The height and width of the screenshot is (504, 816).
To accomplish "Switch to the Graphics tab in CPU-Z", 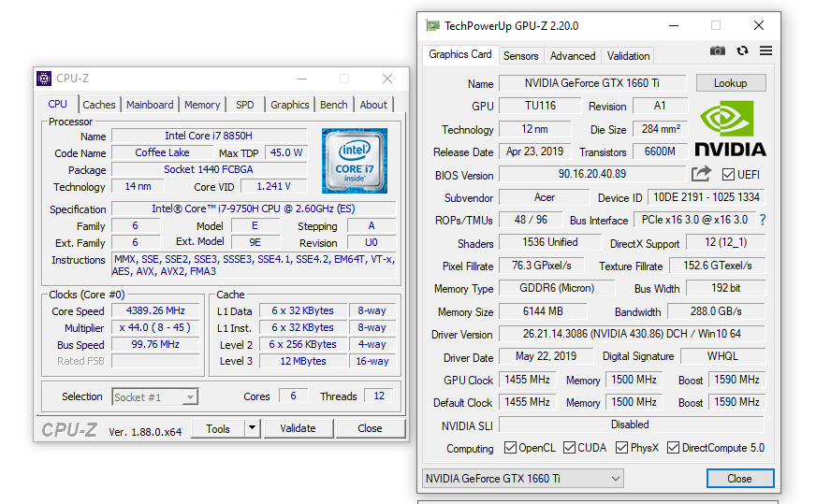I will [290, 105].
